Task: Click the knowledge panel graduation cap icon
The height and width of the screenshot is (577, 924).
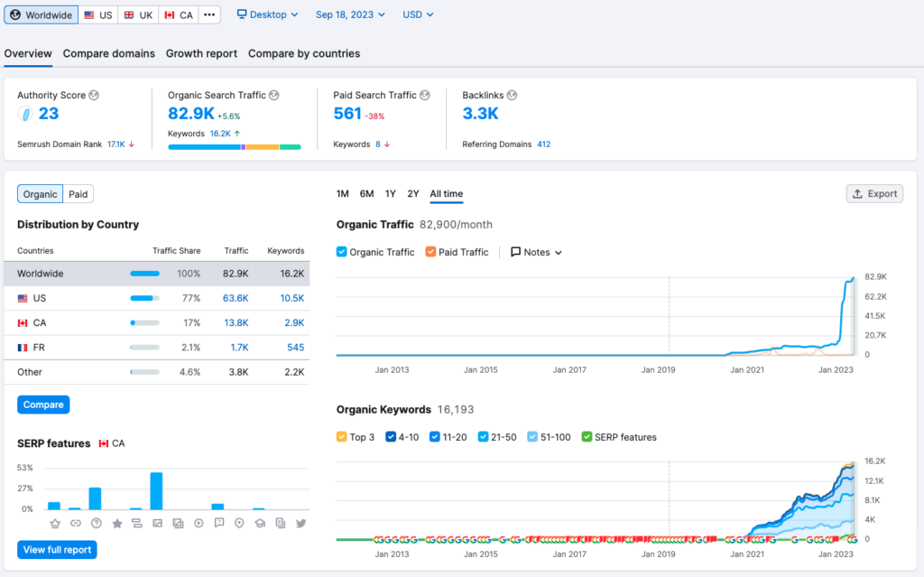Action: [x=260, y=524]
